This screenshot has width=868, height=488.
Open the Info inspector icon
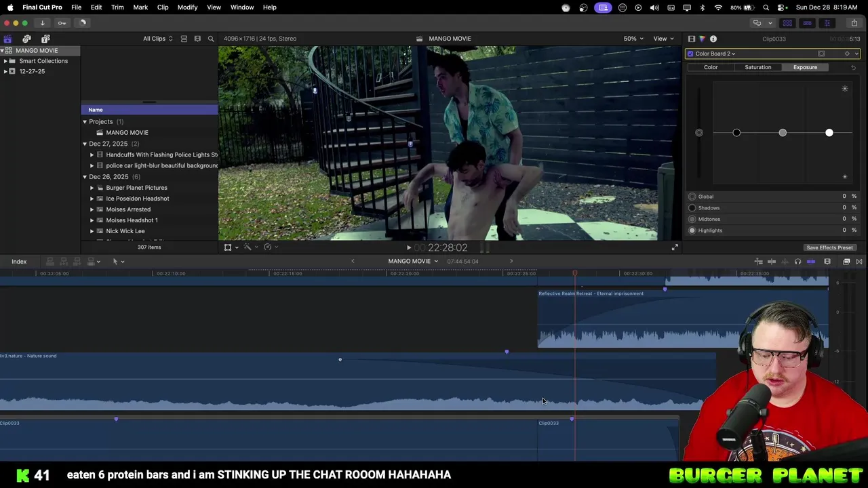pos(713,39)
